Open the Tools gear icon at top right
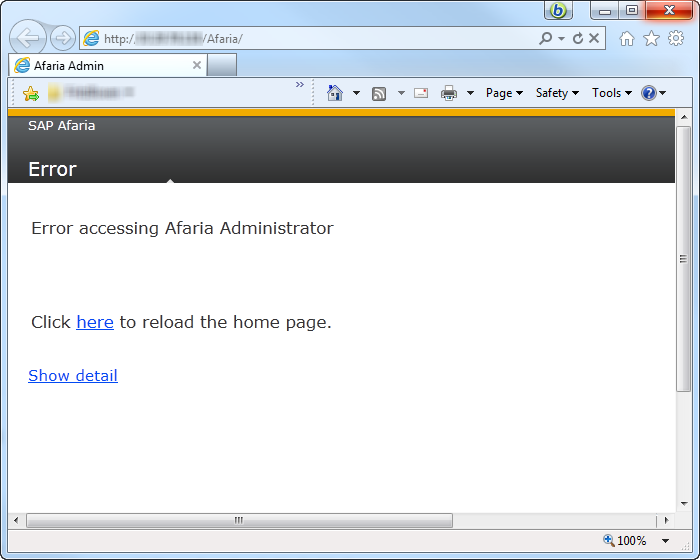 tap(676, 38)
